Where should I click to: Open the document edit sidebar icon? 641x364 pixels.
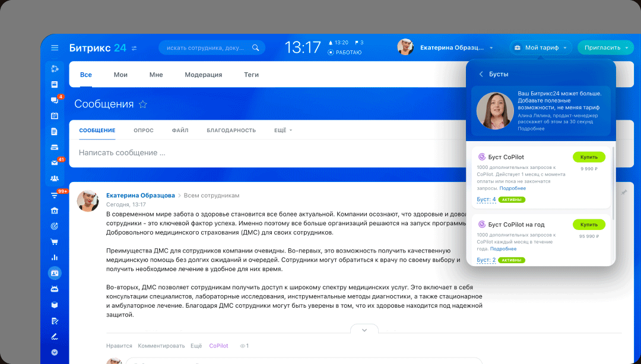coord(55,321)
